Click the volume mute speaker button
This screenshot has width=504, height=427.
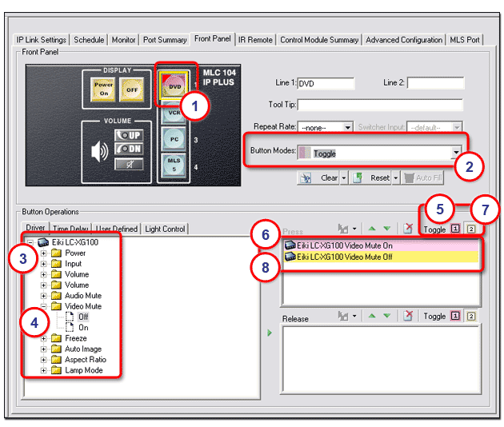coord(130,164)
